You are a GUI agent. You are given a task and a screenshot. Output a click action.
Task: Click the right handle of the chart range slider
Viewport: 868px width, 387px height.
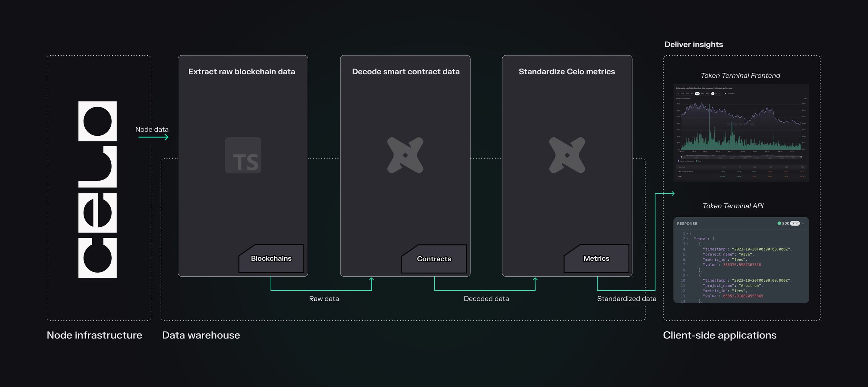coord(801,157)
